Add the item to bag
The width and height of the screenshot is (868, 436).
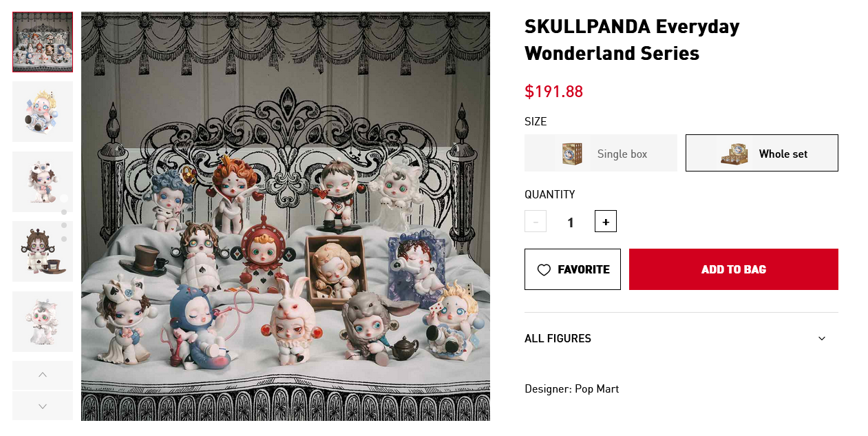coord(734,269)
